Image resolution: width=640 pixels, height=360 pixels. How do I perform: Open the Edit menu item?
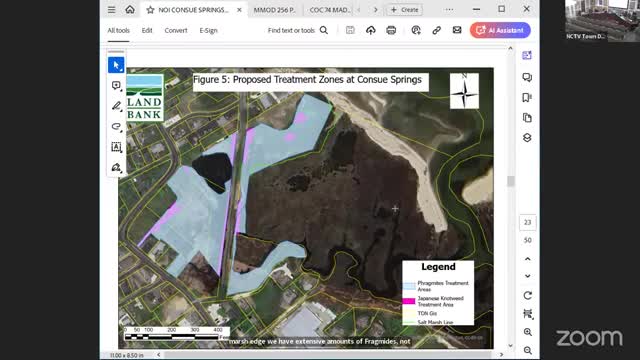click(147, 31)
